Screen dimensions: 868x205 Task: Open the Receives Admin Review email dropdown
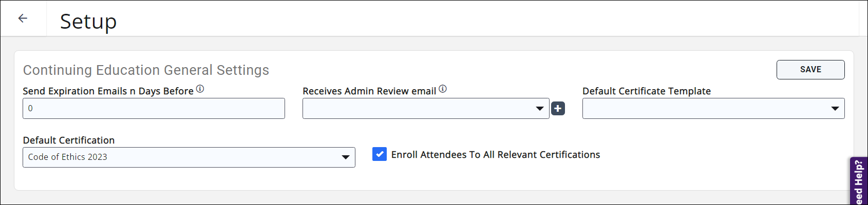[x=419, y=109]
